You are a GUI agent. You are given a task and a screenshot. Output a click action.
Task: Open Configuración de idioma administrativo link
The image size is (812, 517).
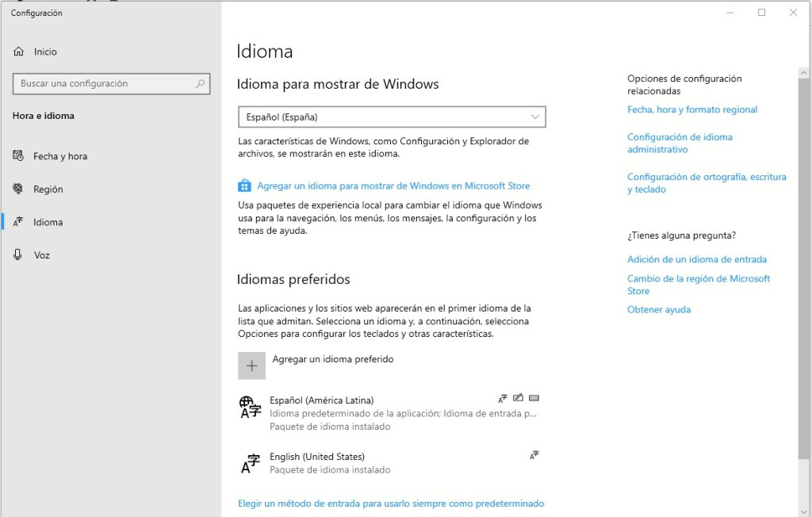680,143
